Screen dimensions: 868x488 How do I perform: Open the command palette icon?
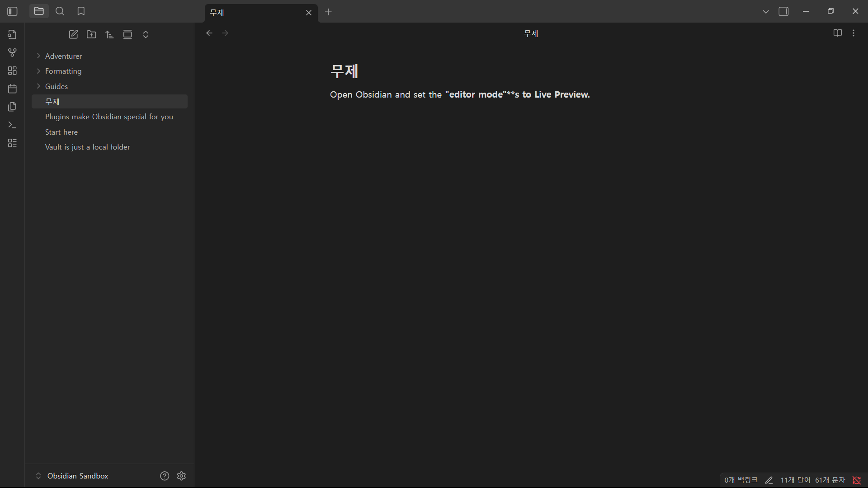point(12,125)
